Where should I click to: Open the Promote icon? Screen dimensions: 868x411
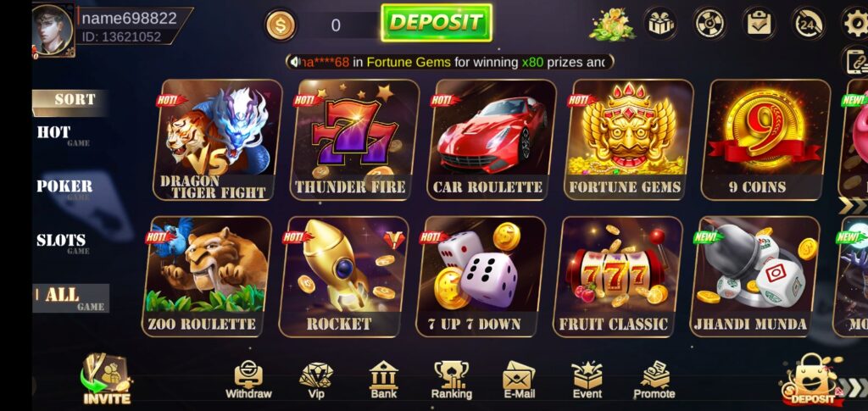pyautogui.click(x=654, y=380)
